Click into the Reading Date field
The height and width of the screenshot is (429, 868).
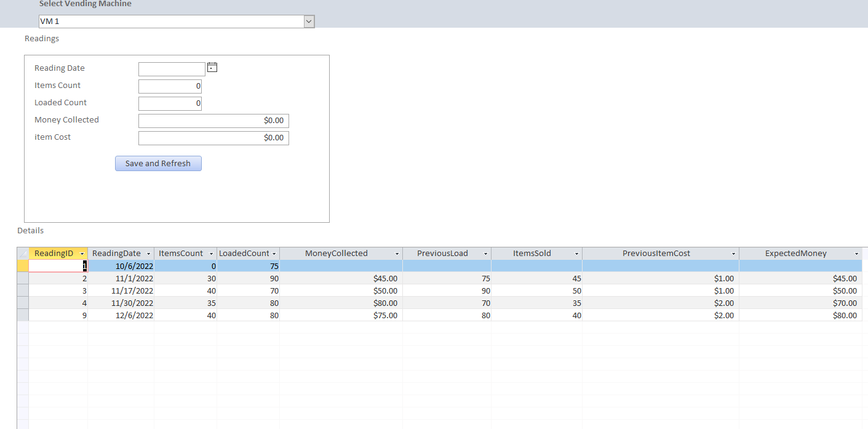[172, 69]
